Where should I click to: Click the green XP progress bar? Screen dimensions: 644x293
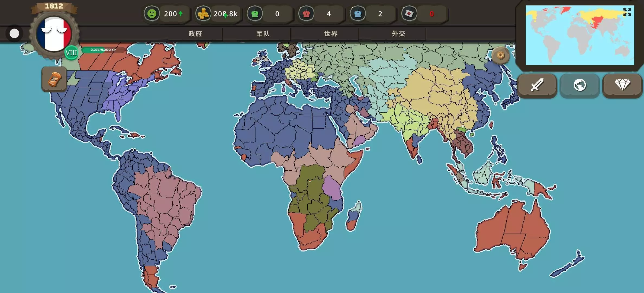(x=103, y=50)
